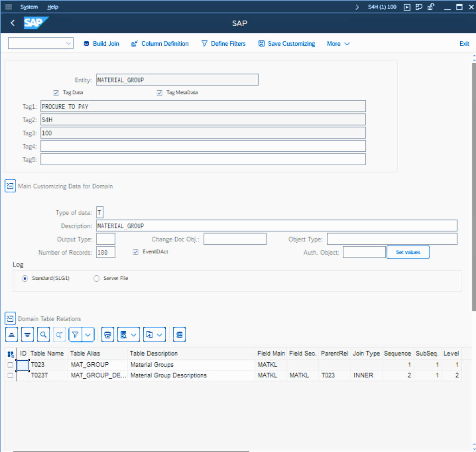Click the hamburger menu icon at top left
Screen dimensions: 476x452
click(8, 7)
